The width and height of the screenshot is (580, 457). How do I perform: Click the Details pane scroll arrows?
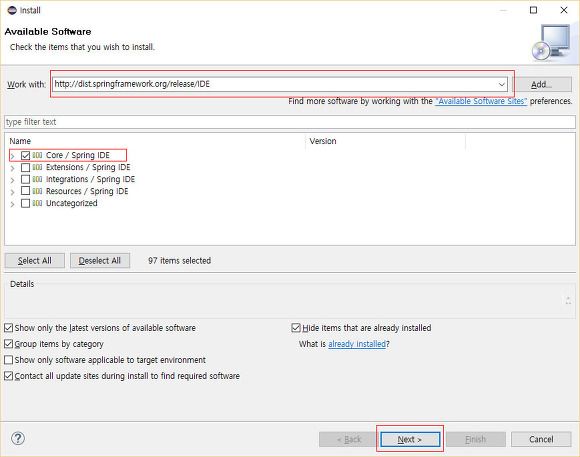568,300
